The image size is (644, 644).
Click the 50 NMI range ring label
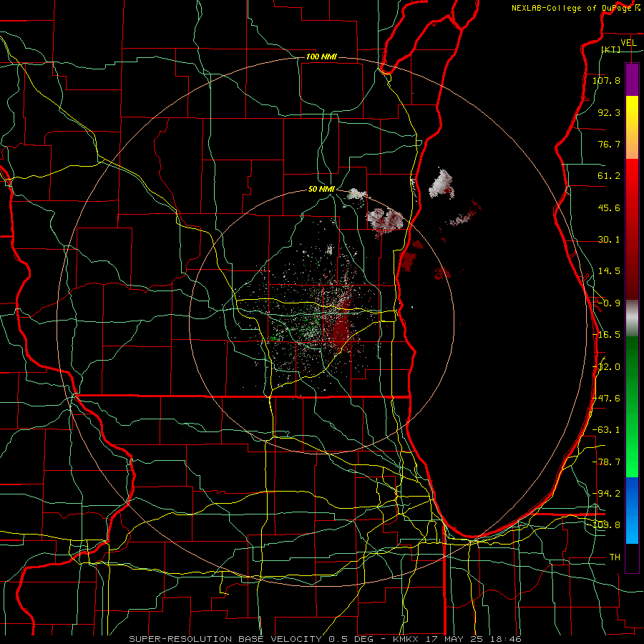(x=321, y=190)
